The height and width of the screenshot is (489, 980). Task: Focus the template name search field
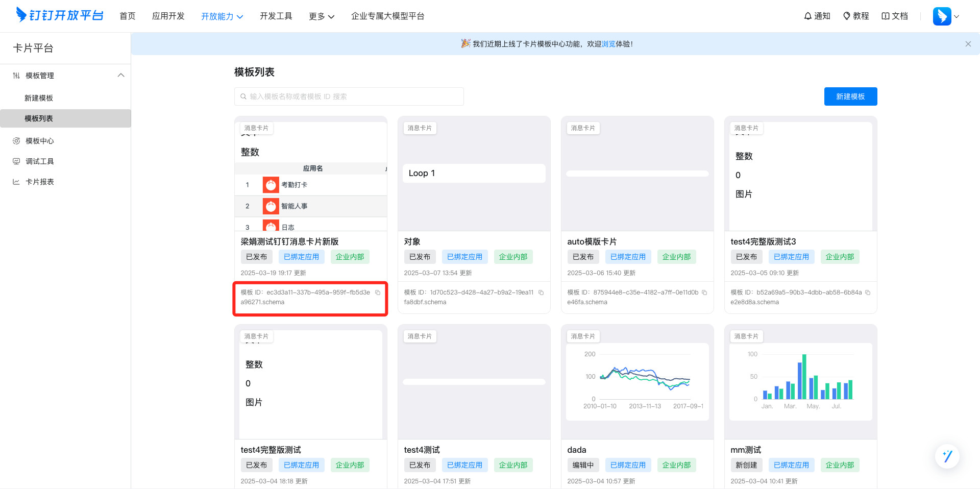349,96
